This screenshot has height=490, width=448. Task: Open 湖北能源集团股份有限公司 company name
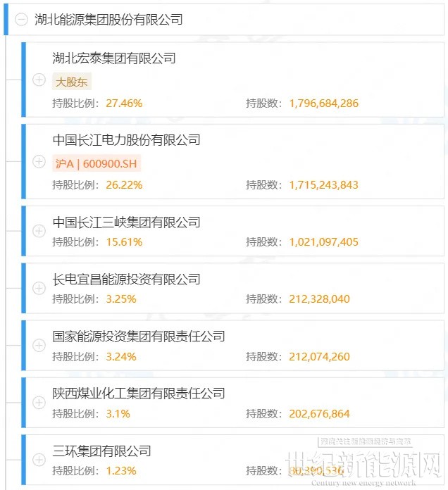(x=108, y=20)
